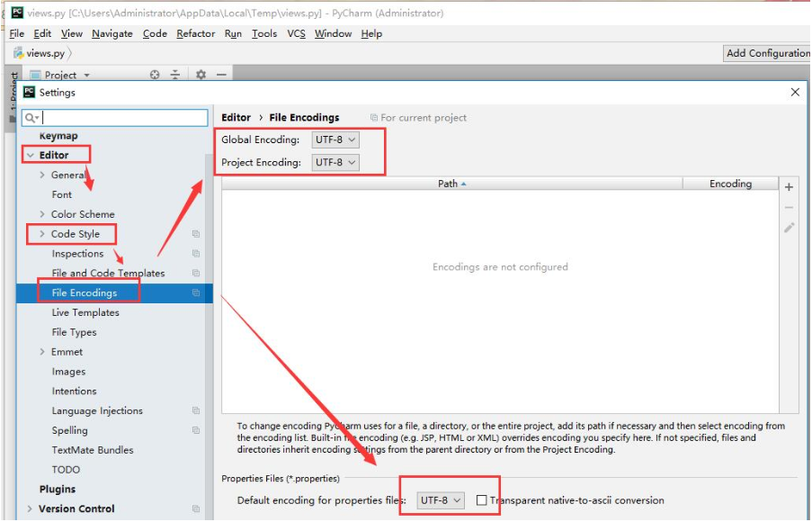The width and height of the screenshot is (812, 522).
Task: Open the Navigate menu
Action: pyautogui.click(x=112, y=33)
